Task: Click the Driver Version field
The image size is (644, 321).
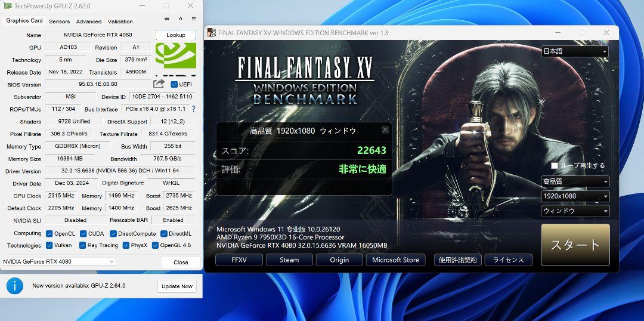Action: point(120,171)
